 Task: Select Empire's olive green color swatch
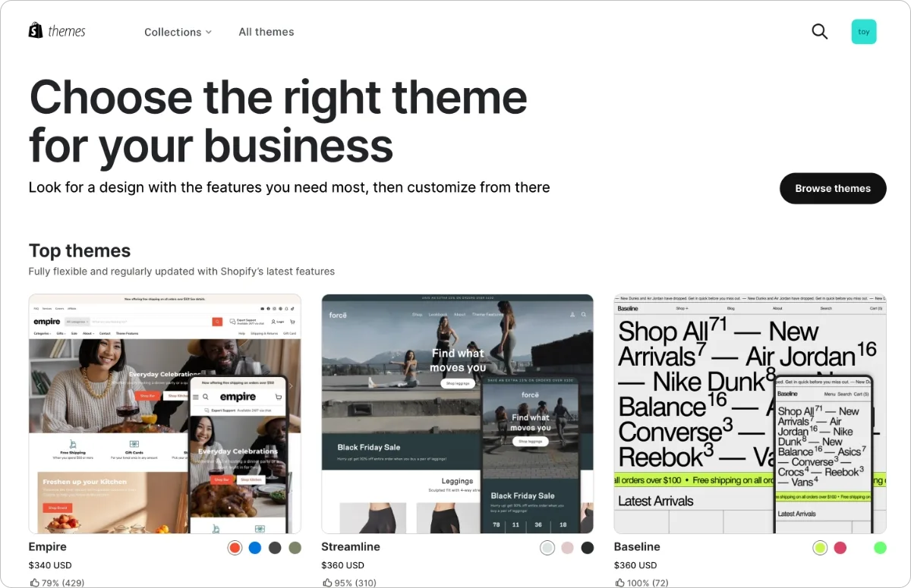(x=295, y=548)
